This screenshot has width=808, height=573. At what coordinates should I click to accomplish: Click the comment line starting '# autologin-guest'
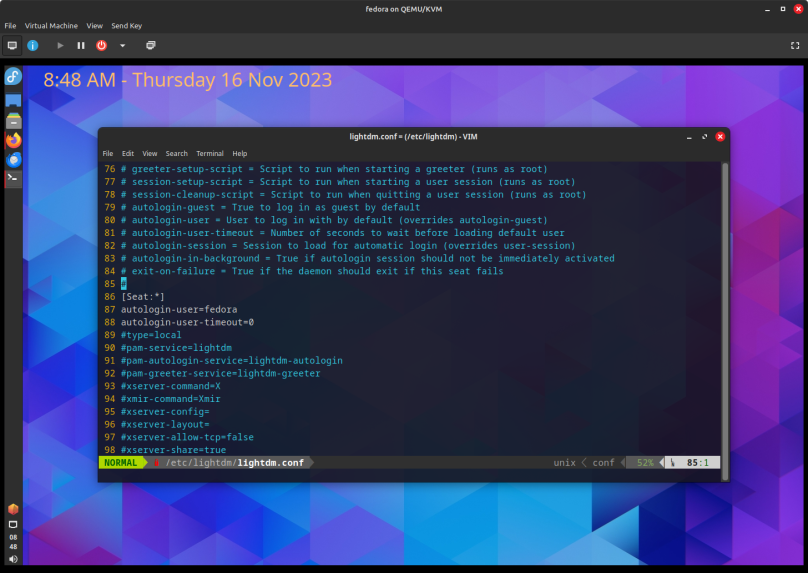[x=271, y=207]
